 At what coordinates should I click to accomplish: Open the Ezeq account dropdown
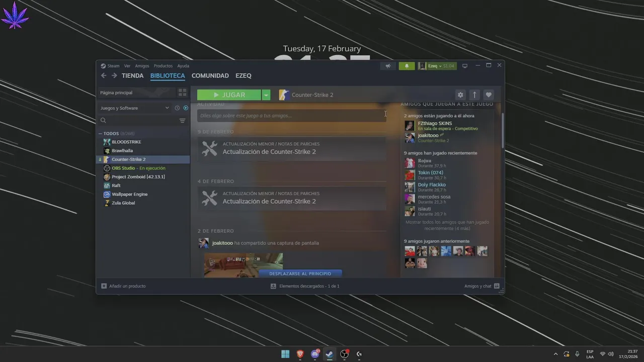(x=437, y=66)
